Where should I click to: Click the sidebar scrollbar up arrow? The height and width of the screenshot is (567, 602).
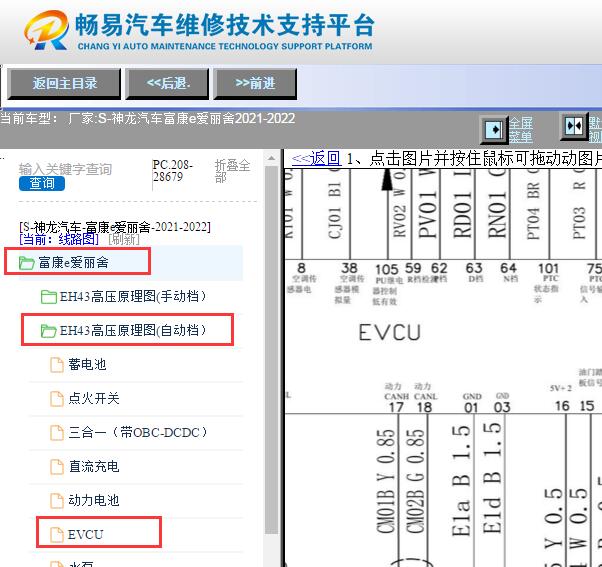pos(271,158)
